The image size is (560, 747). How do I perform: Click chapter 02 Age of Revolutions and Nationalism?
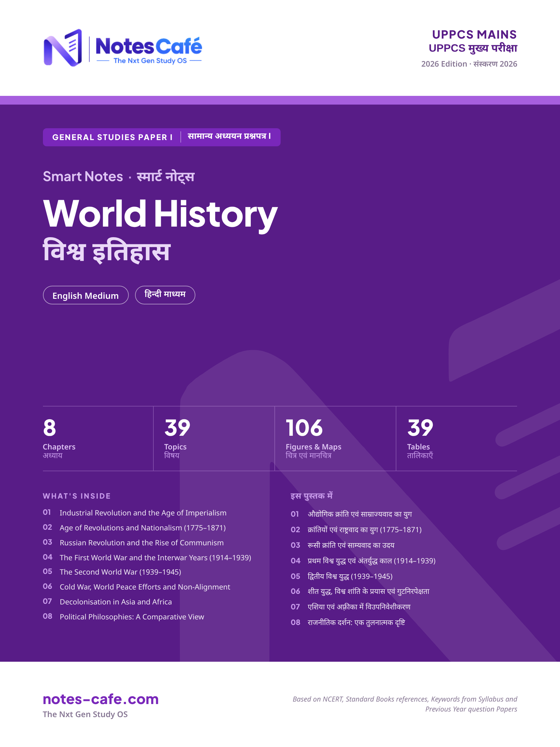coord(134,528)
